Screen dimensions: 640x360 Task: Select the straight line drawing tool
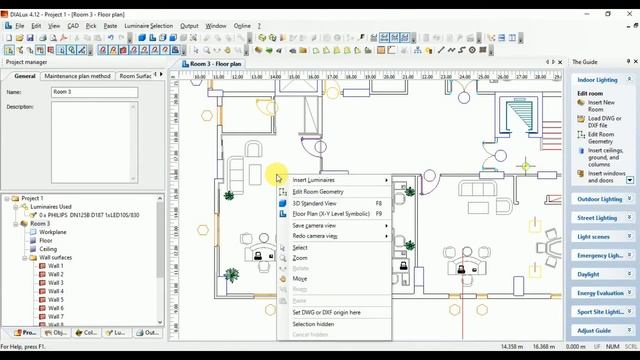[441, 50]
